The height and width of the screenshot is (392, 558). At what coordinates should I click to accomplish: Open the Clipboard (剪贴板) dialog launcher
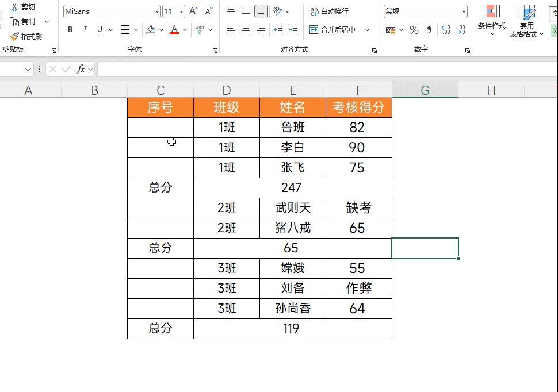(x=54, y=51)
